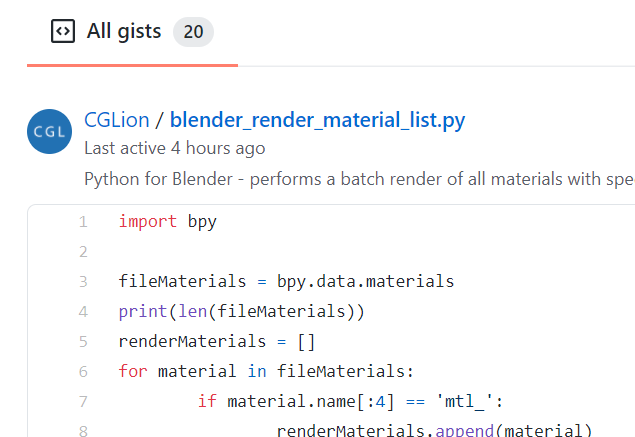Click the 'renderMaterials = []' code line
This screenshot has height=437, width=635.
[217, 342]
